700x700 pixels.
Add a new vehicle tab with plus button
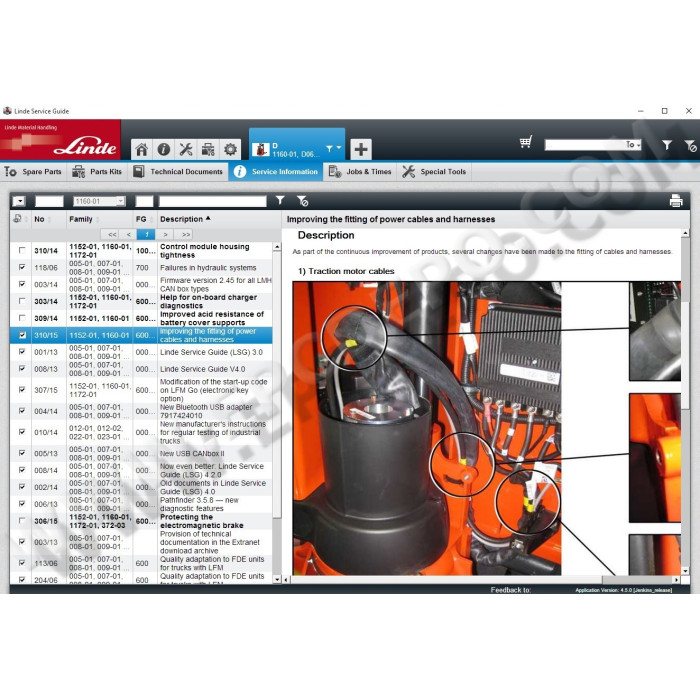pyautogui.click(x=361, y=149)
